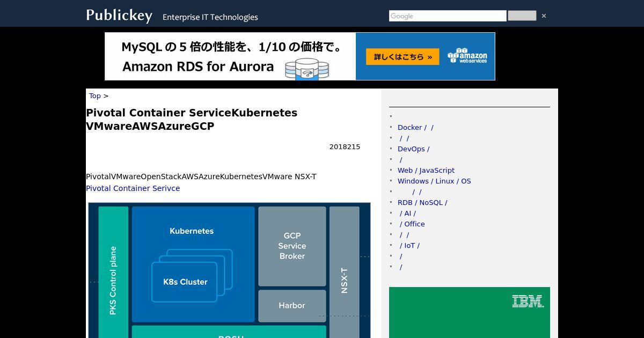
Task: Click the article headline Pivotal Container Service
Action: tap(192, 119)
